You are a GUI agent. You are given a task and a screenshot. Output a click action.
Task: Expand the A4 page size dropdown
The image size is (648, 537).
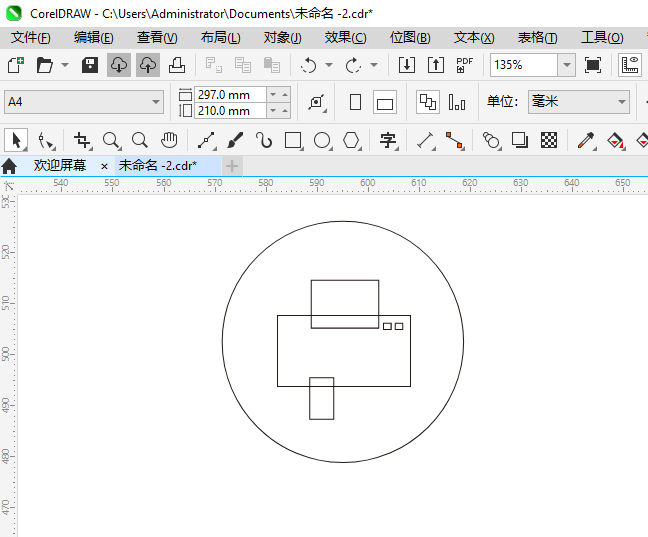pos(156,102)
